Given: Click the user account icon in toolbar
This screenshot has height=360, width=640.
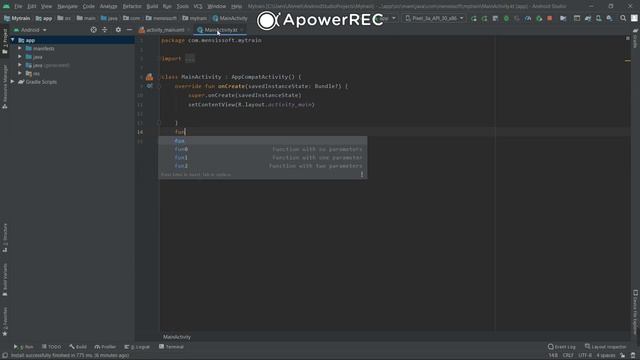Looking at the screenshot, I should (x=634, y=18).
